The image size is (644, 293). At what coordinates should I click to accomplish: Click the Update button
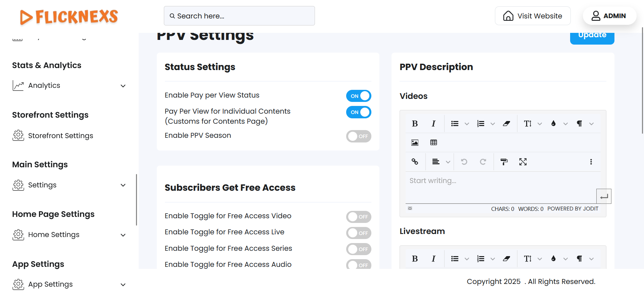tap(592, 36)
